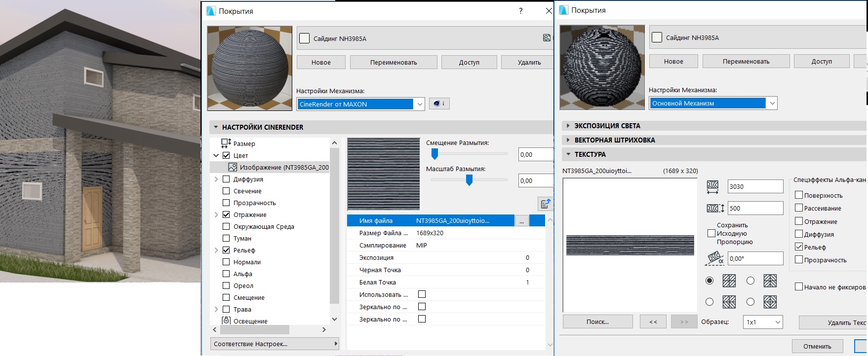
Task: Browse file with ellipsis button
Action: pos(521,221)
